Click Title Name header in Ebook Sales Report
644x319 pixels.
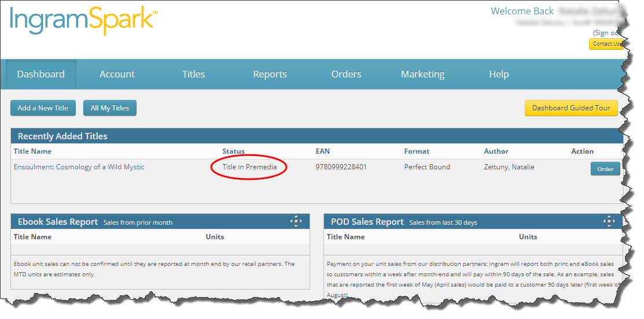32,236
